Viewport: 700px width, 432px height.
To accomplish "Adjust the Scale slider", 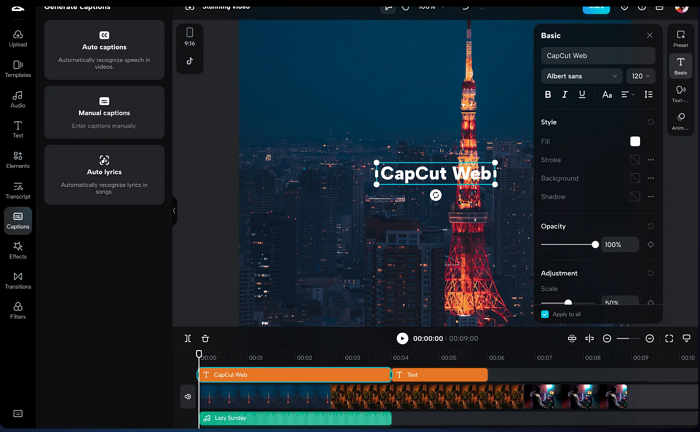I will pyautogui.click(x=568, y=303).
